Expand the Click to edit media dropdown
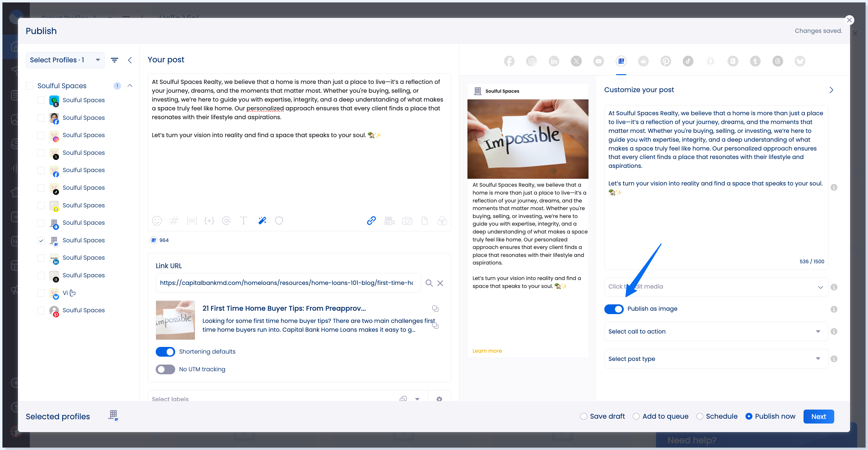 (820, 287)
